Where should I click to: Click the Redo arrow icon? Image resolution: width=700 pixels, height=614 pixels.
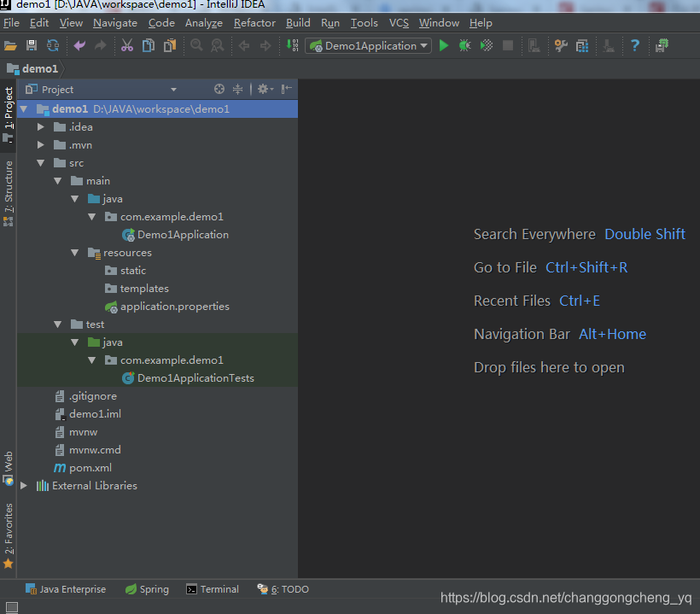pos(101,45)
